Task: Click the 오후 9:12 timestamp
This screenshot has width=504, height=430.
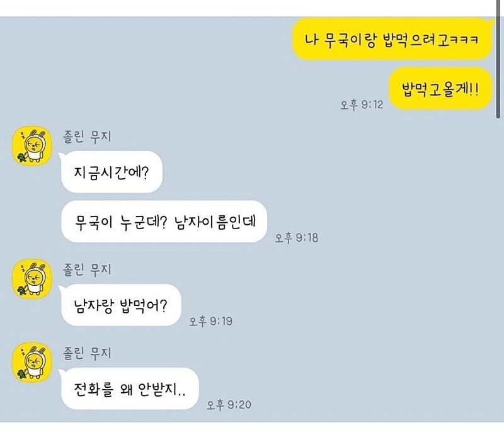Action: pyautogui.click(x=362, y=105)
